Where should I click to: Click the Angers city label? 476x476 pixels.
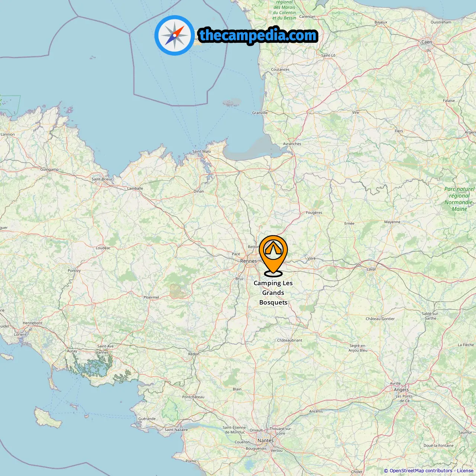pos(401,390)
